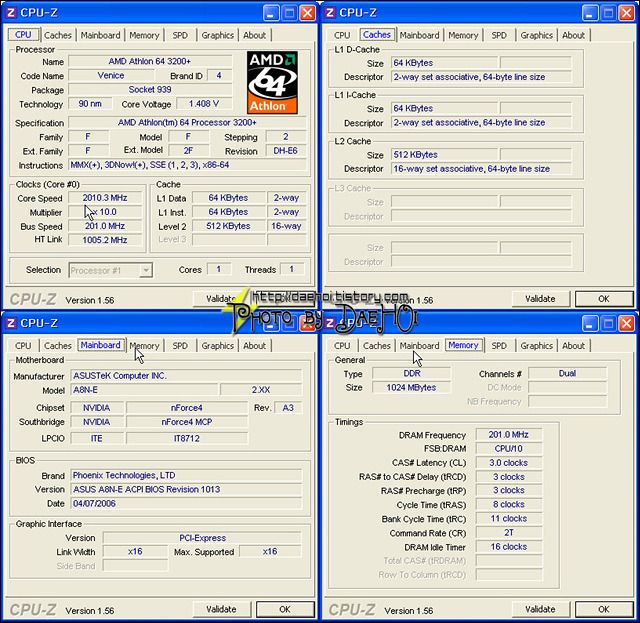Click the nForce4 MCP southbridge value
This screenshot has height=623, width=640.
[187, 422]
